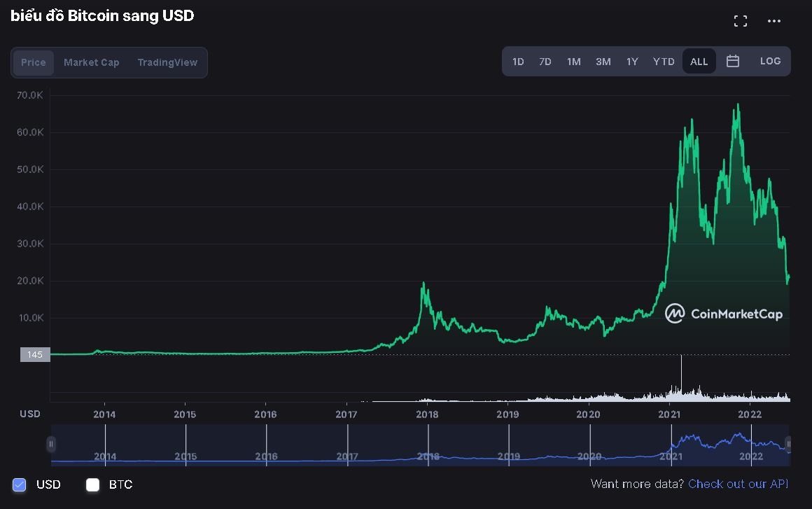Select the 1Y time range

point(632,62)
